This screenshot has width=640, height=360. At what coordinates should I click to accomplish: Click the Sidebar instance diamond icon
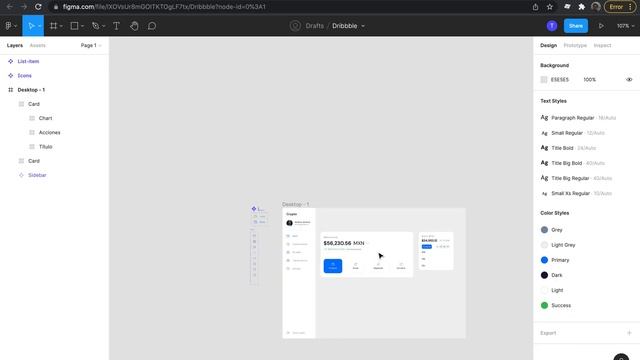pyautogui.click(x=21, y=175)
